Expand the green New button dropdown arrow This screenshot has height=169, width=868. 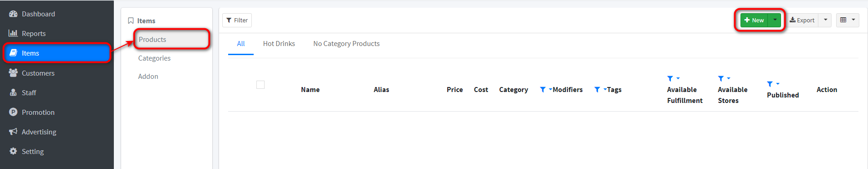(775, 20)
